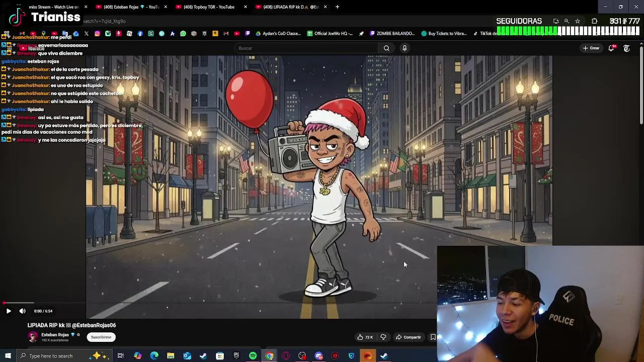Screen dimensions: 644x362
Task: Open the YouTube account avatar menu
Action: click(626, 48)
